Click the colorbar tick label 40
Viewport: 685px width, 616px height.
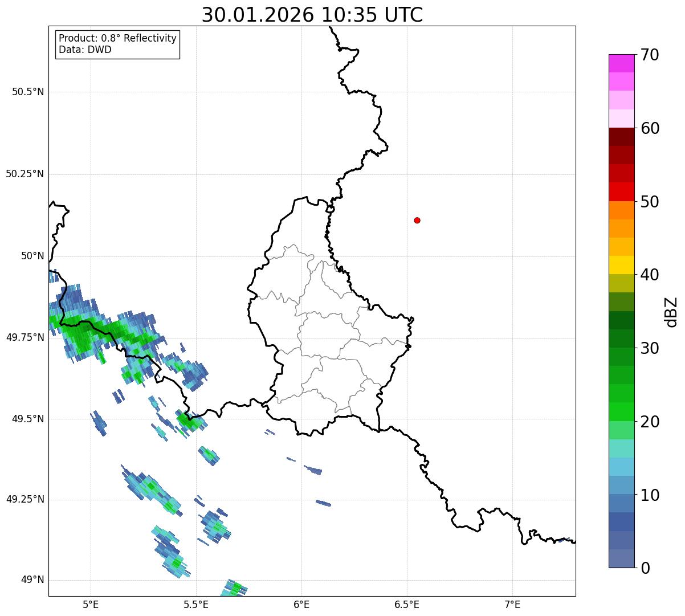(650, 275)
